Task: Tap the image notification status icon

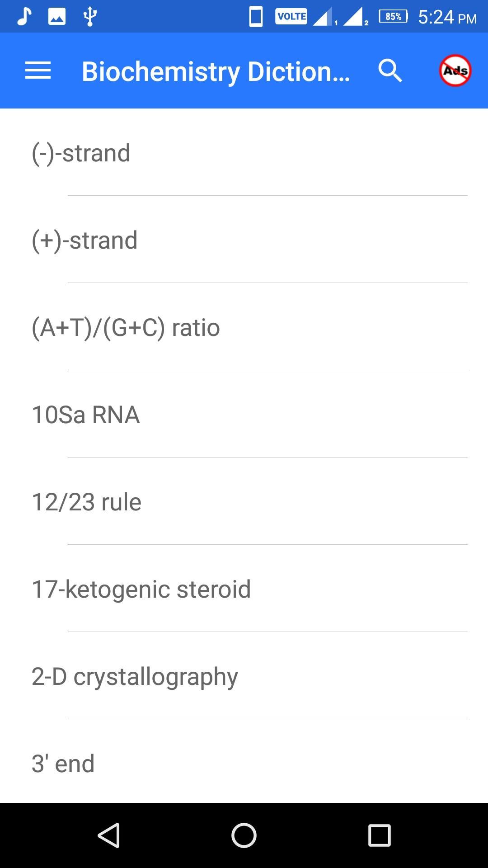Action: click(x=57, y=17)
